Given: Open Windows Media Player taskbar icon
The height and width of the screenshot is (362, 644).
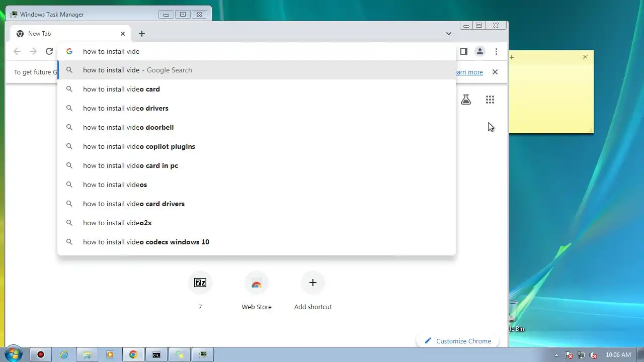Looking at the screenshot, I should click(x=110, y=354).
